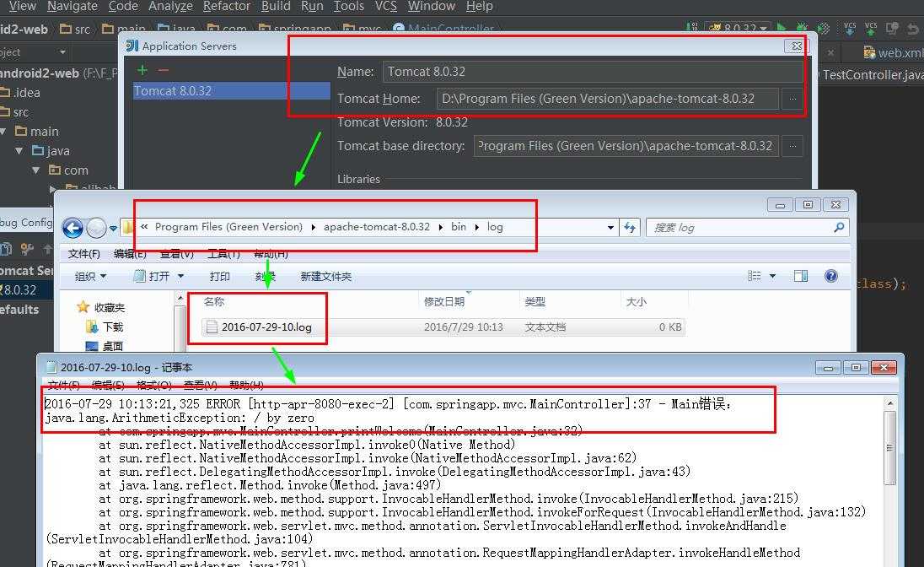The image size is (924, 567).
Task: Click the Debug bug icon in IDE toolbar
Action: (802, 28)
